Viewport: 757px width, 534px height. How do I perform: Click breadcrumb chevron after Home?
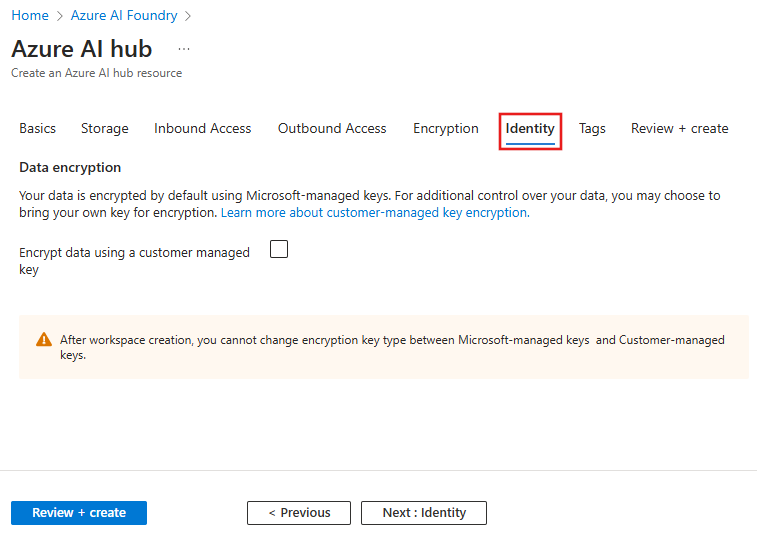tap(60, 16)
